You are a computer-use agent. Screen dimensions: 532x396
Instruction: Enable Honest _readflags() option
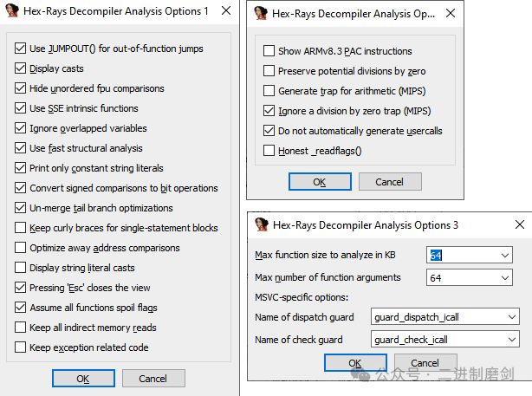coord(269,151)
